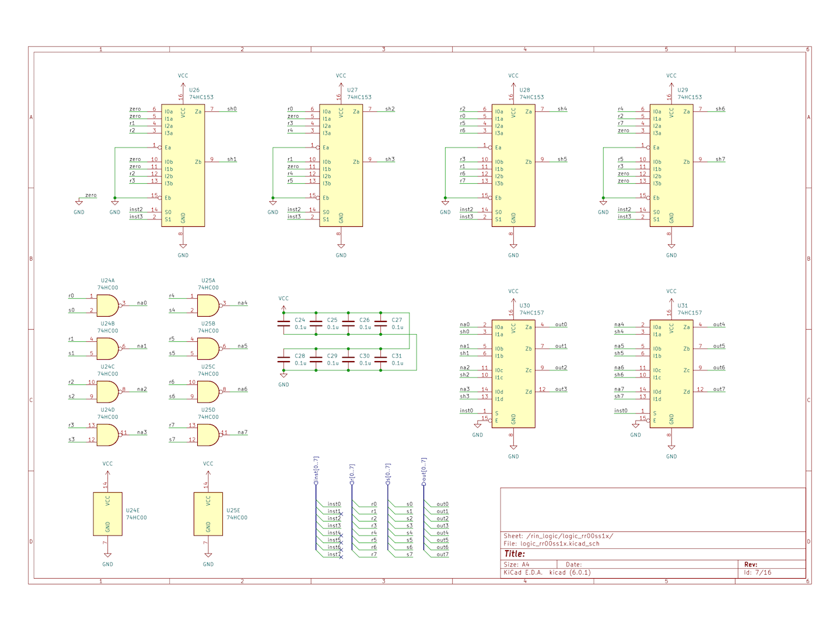Click the sh0 net label at U26 output
Image resolution: width=840 pixels, height=630 pixels.
[x=232, y=109]
